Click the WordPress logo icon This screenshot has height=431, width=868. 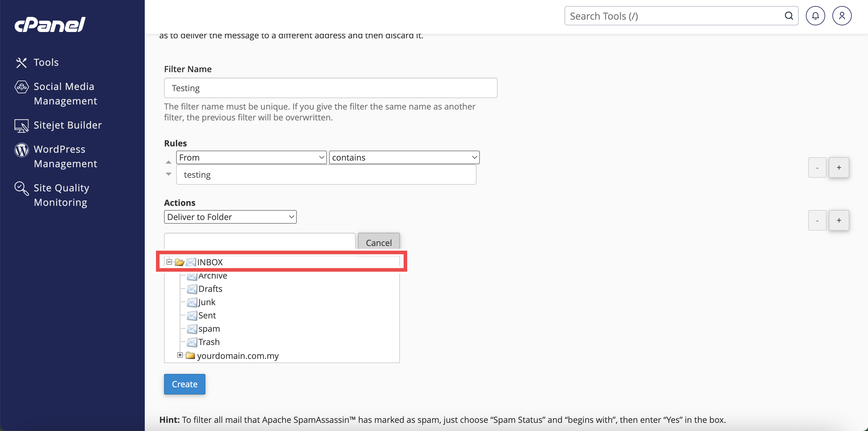click(21, 150)
